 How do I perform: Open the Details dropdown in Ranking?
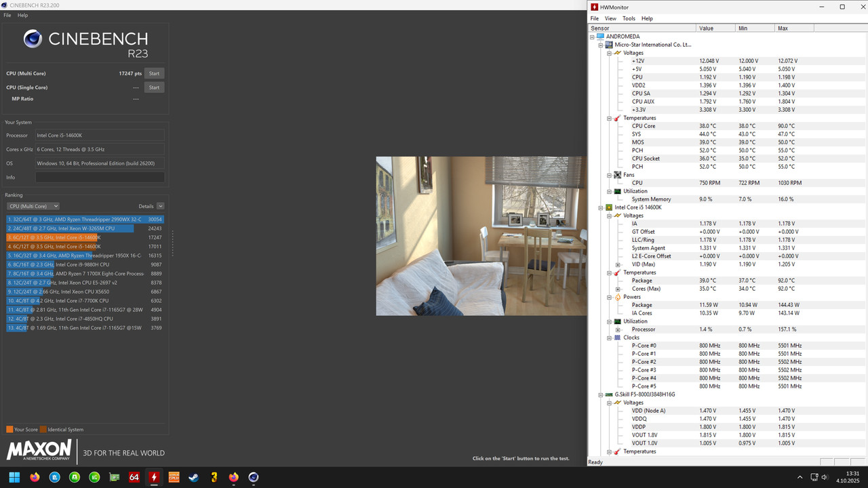(x=160, y=206)
